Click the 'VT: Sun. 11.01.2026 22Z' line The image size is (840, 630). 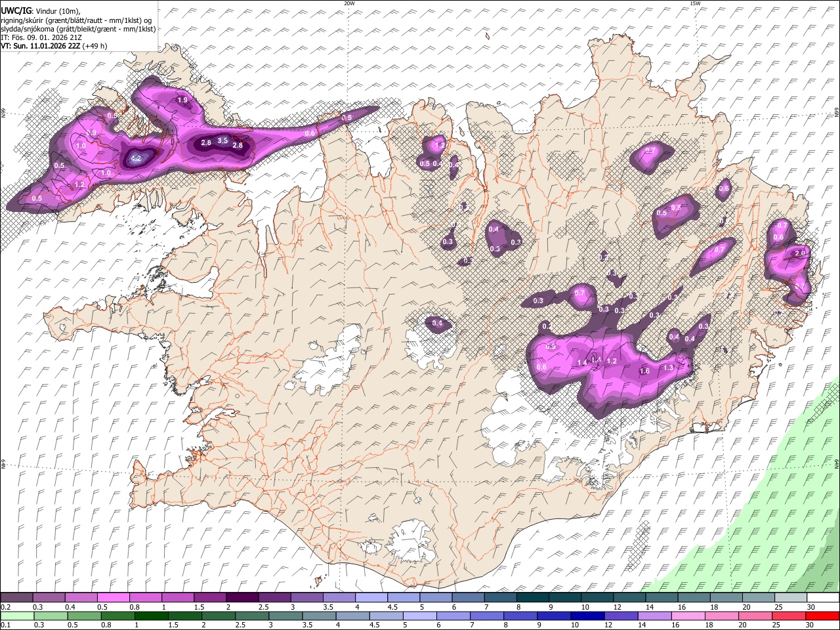[39, 46]
